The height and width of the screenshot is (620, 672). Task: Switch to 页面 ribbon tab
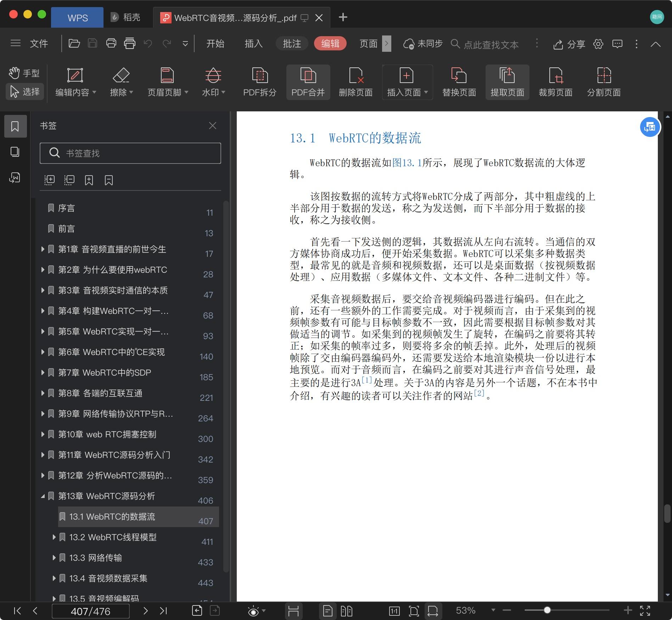coord(369,44)
